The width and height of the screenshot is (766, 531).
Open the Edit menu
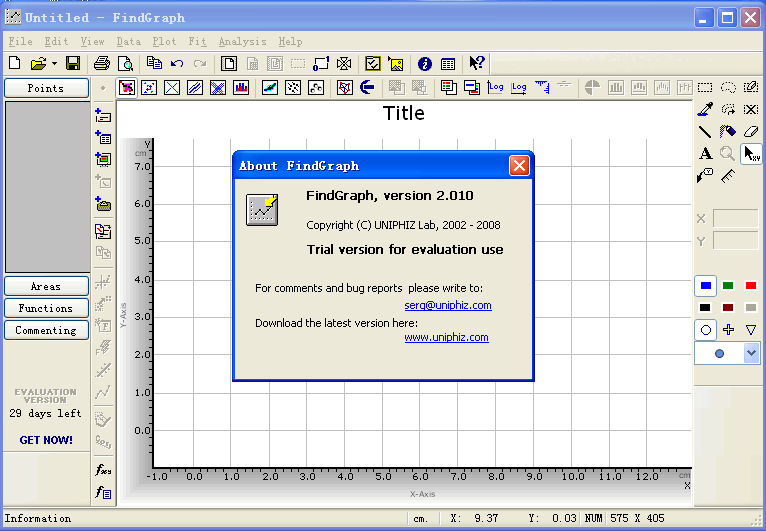pos(56,42)
